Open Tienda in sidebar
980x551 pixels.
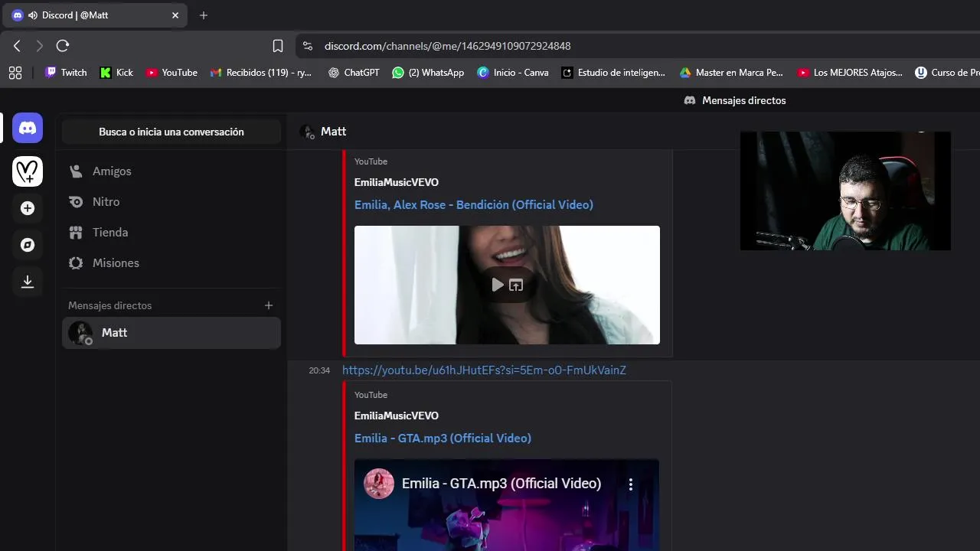pos(171,233)
